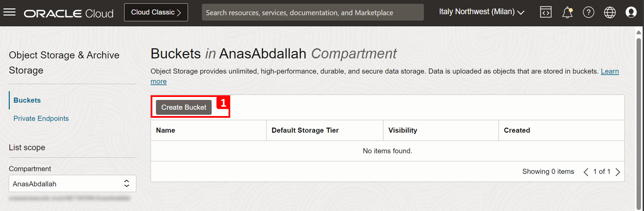Go to next page of buckets
Image resolution: width=644 pixels, height=211 pixels.
coord(618,172)
